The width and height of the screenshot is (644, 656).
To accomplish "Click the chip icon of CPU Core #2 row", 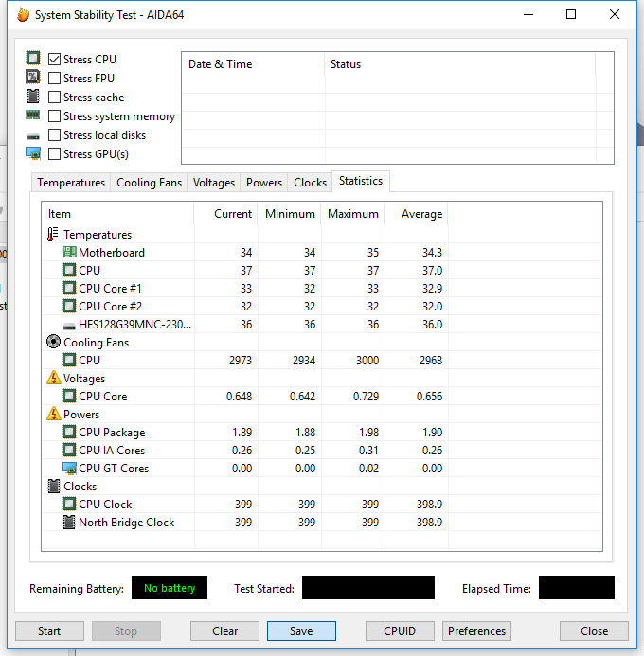I will [69, 307].
